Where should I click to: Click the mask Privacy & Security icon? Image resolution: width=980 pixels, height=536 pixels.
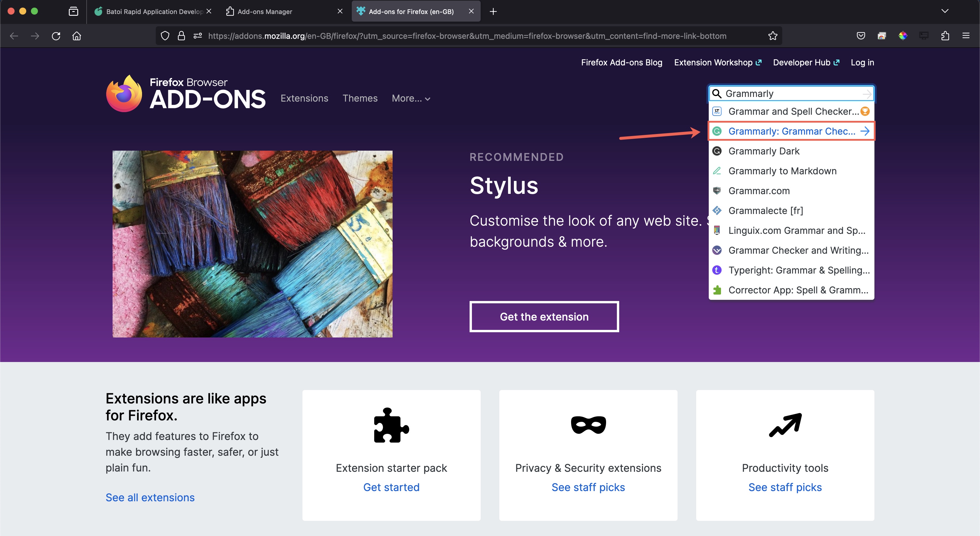pyautogui.click(x=588, y=425)
